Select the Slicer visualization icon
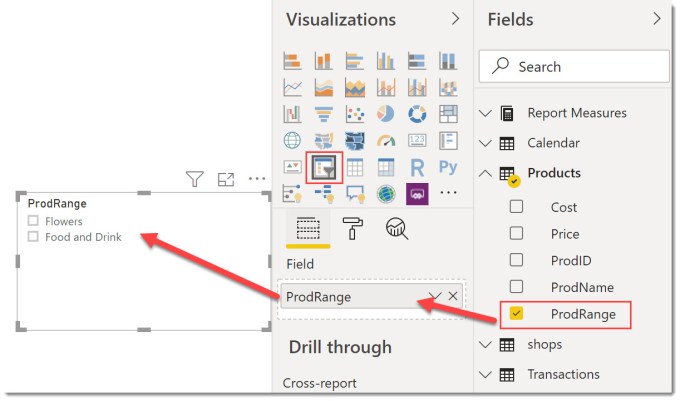Viewport: 680px width, 401px height. [324, 167]
